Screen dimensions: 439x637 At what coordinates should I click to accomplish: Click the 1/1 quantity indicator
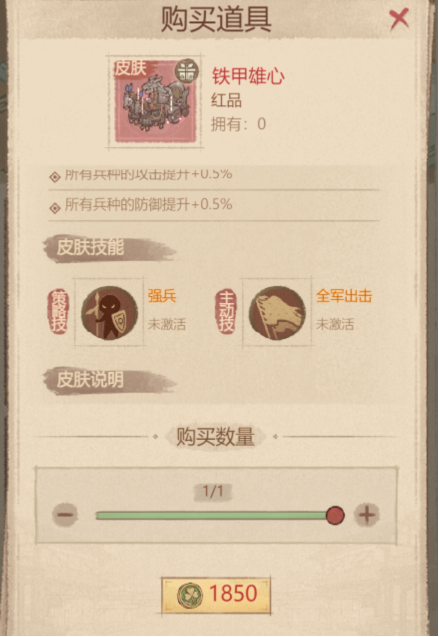click(213, 492)
